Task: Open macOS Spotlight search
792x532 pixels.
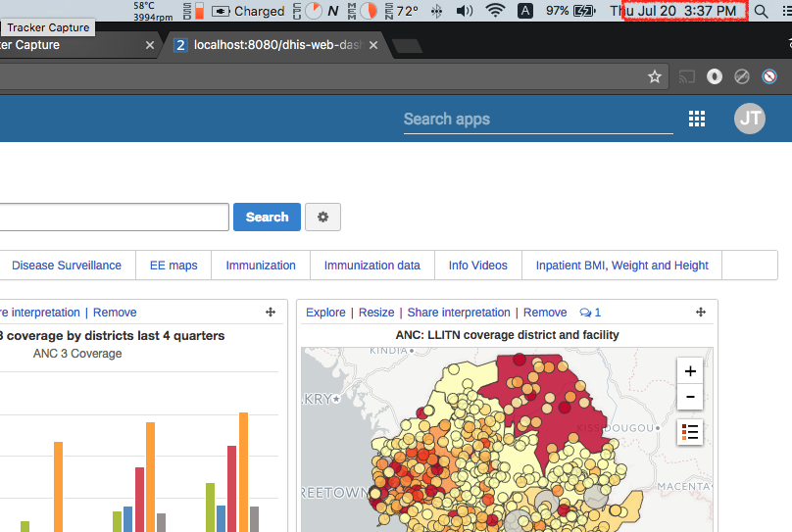Action: click(x=761, y=12)
